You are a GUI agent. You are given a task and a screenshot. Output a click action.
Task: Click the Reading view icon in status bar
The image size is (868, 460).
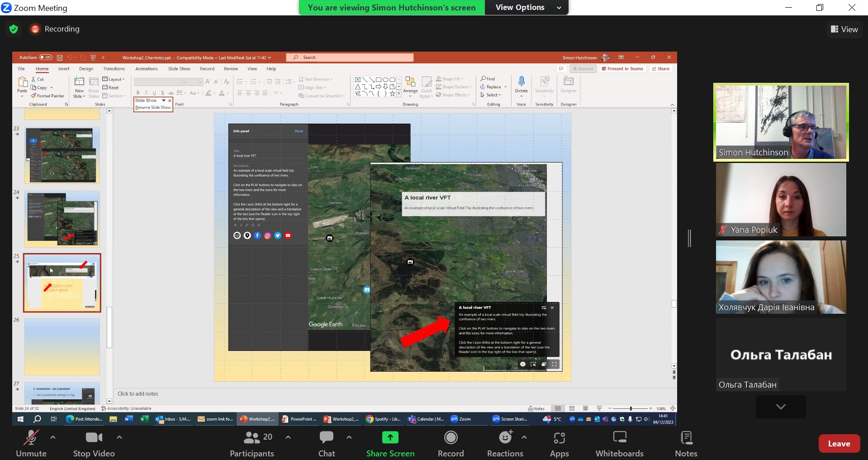[586, 408]
